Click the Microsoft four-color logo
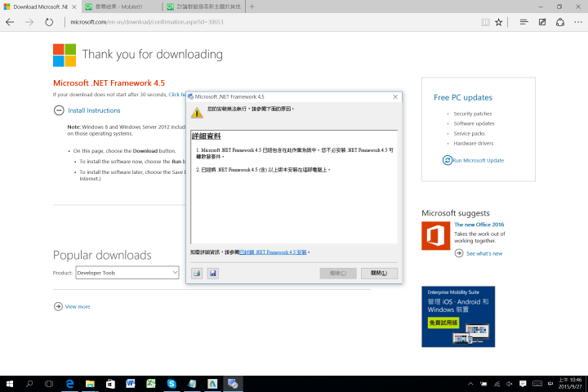Screen dimensions: 588x392 point(65,56)
